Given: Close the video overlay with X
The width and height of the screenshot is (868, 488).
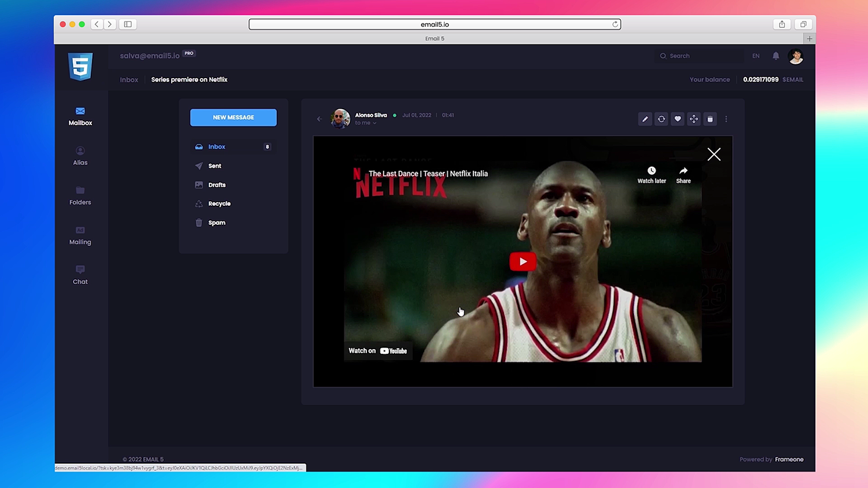Looking at the screenshot, I should pos(714,154).
